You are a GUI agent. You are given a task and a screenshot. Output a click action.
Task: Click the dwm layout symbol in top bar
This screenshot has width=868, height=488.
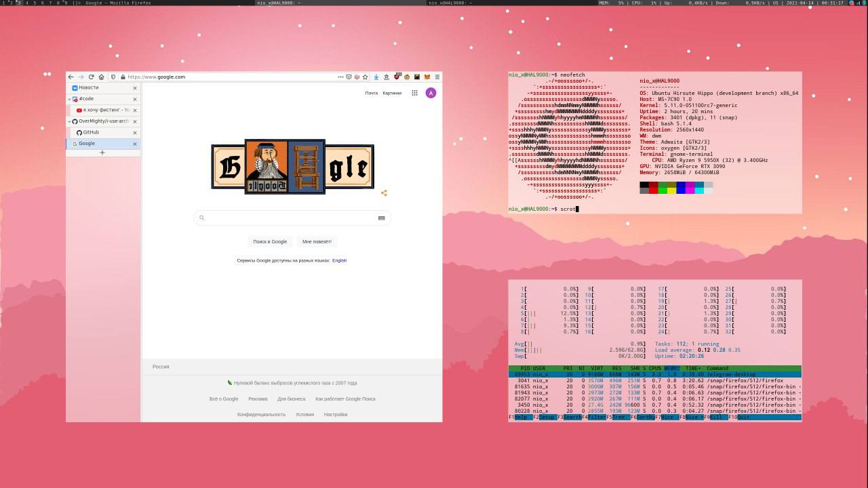[77, 3]
